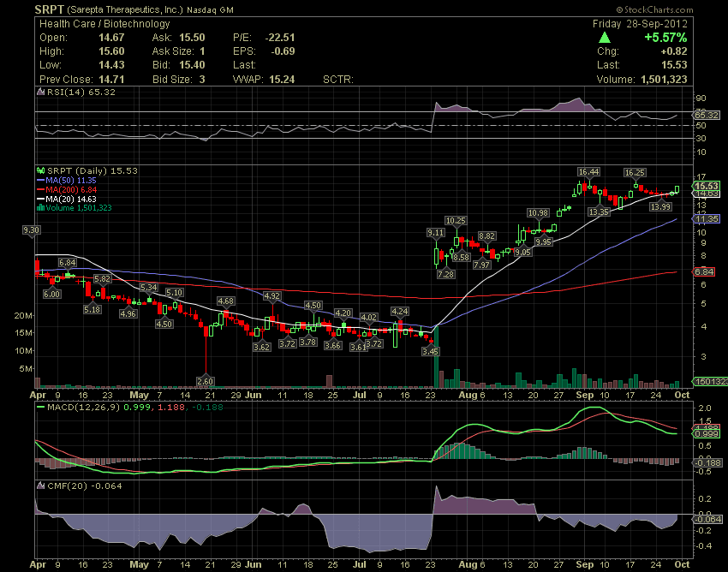The height and width of the screenshot is (572, 728).
Task: Click the Aug label on price chart axis
Action: pyautogui.click(x=468, y=395)
